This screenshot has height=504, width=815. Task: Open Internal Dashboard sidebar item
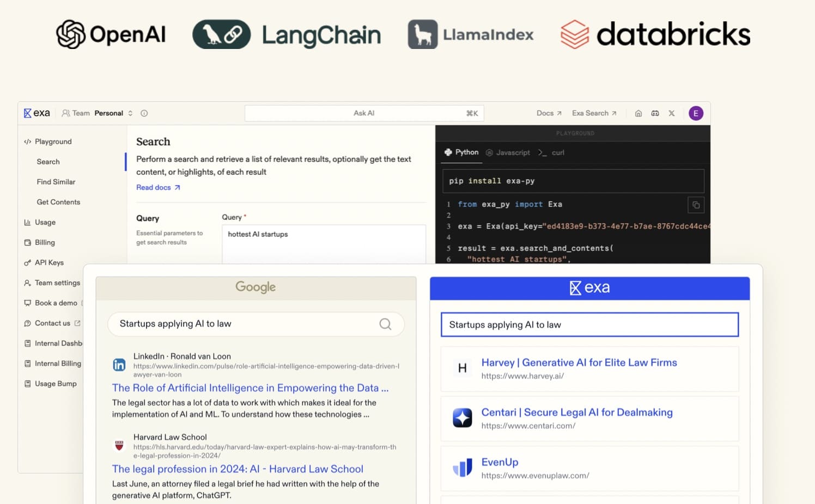pyautogui.click(x=58, y=343)
